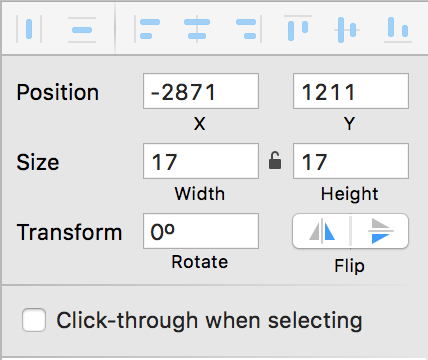The width and height of the screenshot is (428, 360).
Task: Toggle the size proportions lock
Action: click(x=275, y=161)
